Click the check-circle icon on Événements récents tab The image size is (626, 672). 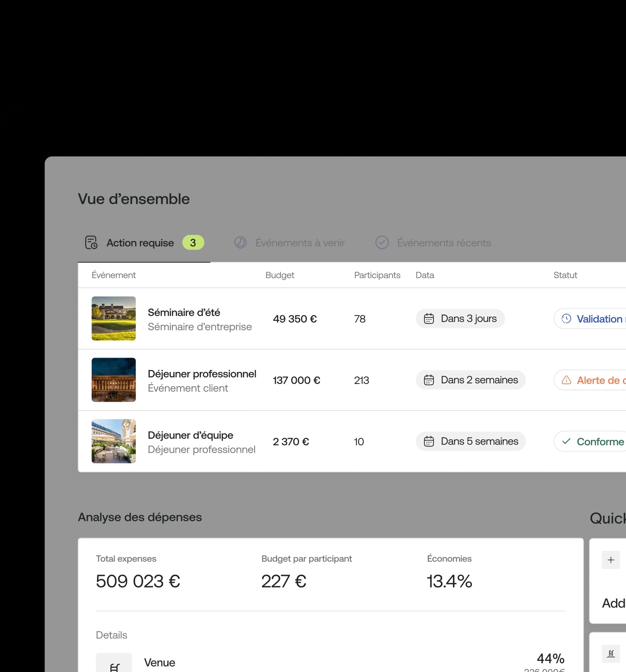(x=382, y=243)
